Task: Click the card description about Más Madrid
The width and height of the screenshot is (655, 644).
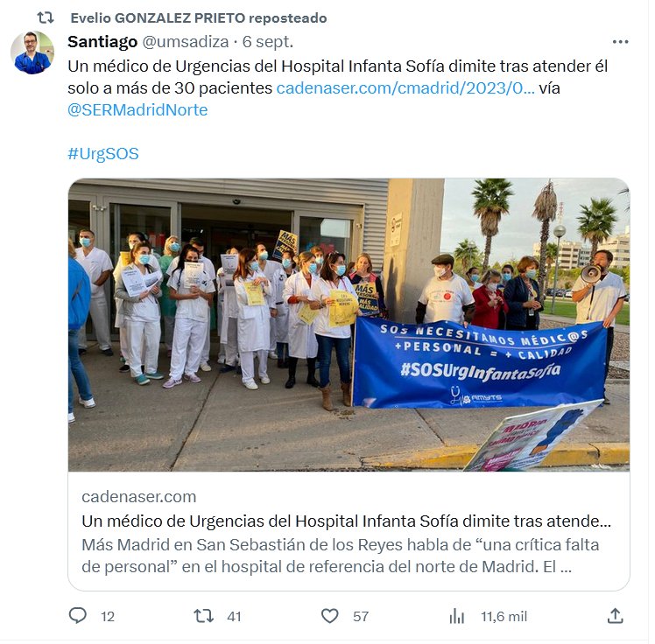Action: coord(341,556)
